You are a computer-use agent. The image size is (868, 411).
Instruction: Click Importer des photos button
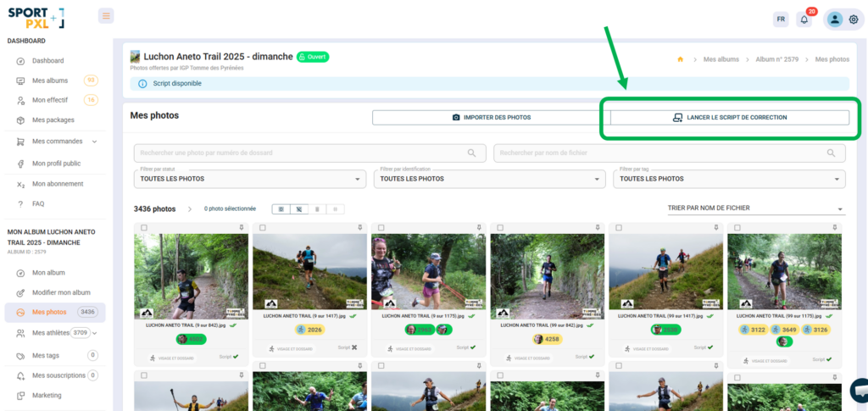(x=491, y=117)
